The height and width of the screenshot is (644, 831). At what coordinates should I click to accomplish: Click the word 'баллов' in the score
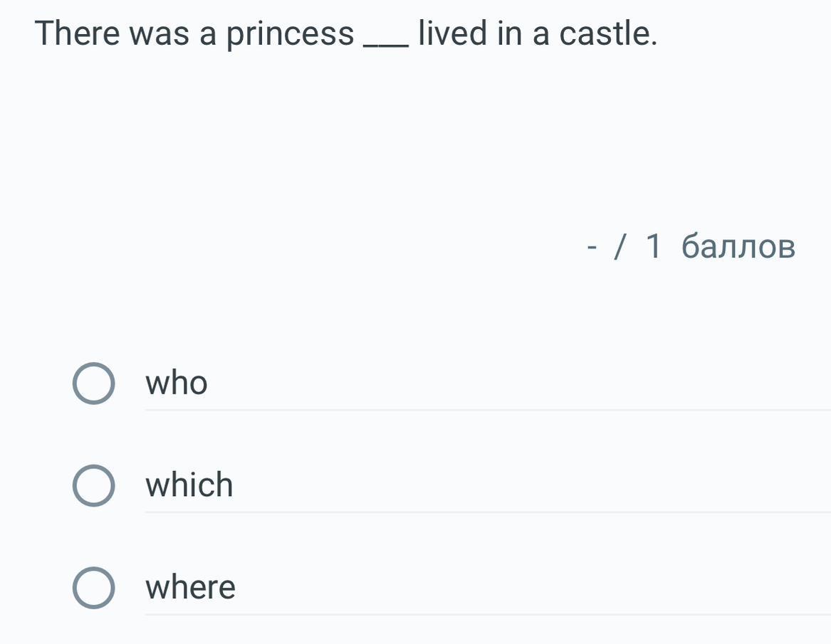click(x=738, y=247)
